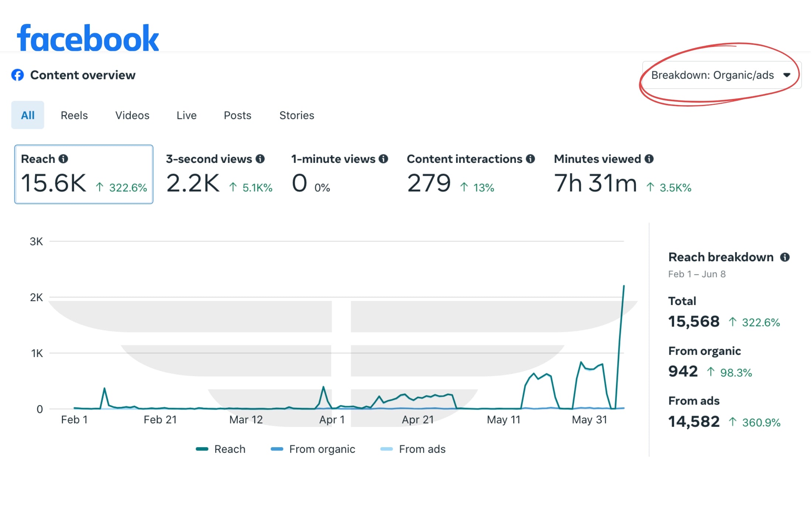The height and width of the screenshot is (517, 812).
Task: Click the 5.1K% increase indicator
Action: (251, 187)
